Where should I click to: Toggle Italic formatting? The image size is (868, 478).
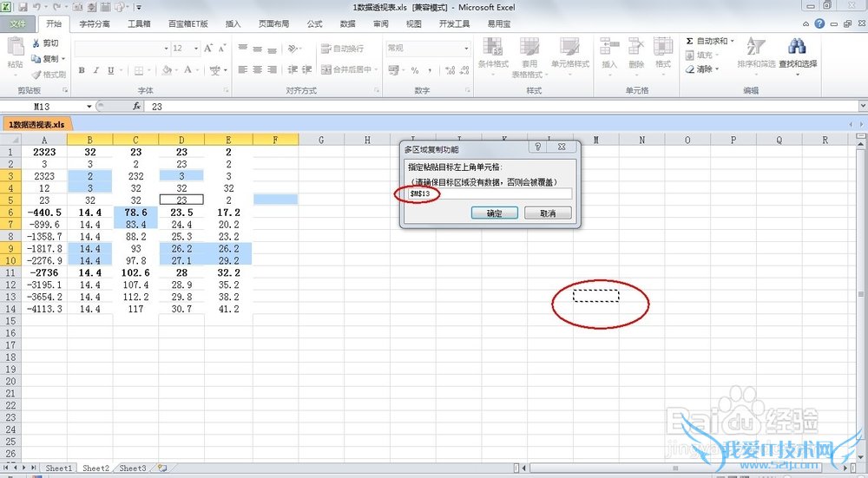click(x=96, y=70)
